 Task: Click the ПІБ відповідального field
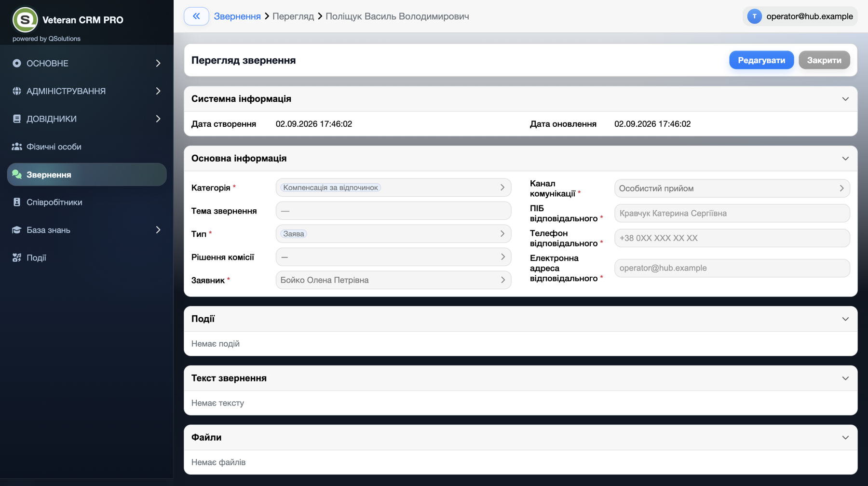tap(732, 213)
